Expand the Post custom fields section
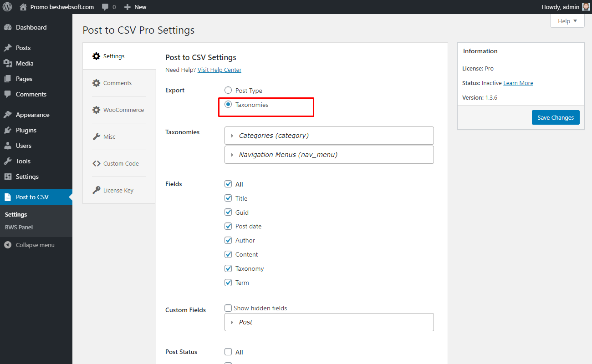The width and height of the screenshot is (592, 364). (x=329, y=322)
